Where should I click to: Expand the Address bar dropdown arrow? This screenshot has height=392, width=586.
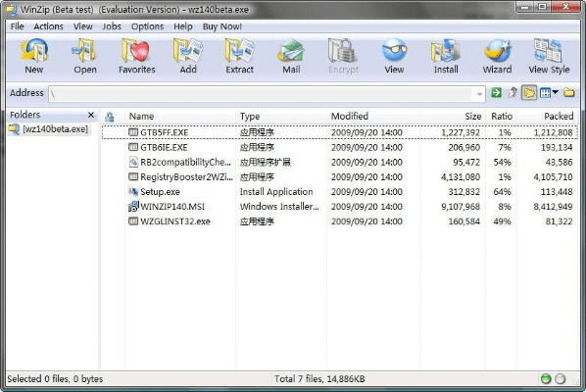click(479, 94)
